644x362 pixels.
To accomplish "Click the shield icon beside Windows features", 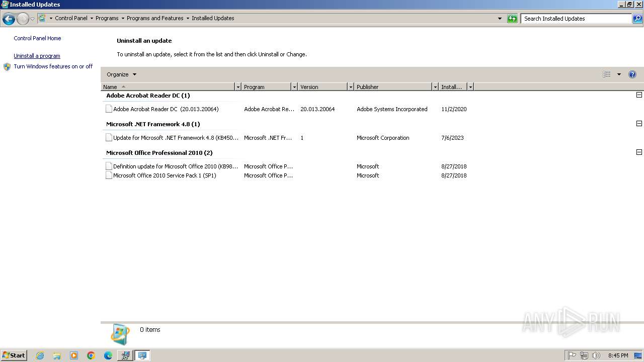I will [7, 67].
